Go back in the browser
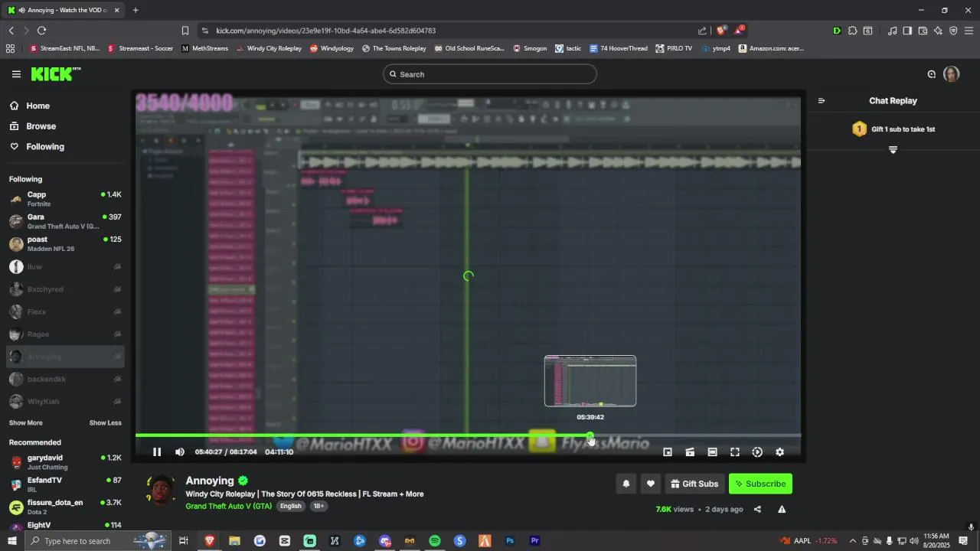Viewport: 980px width, 551px height. click(x=11, y=31)
